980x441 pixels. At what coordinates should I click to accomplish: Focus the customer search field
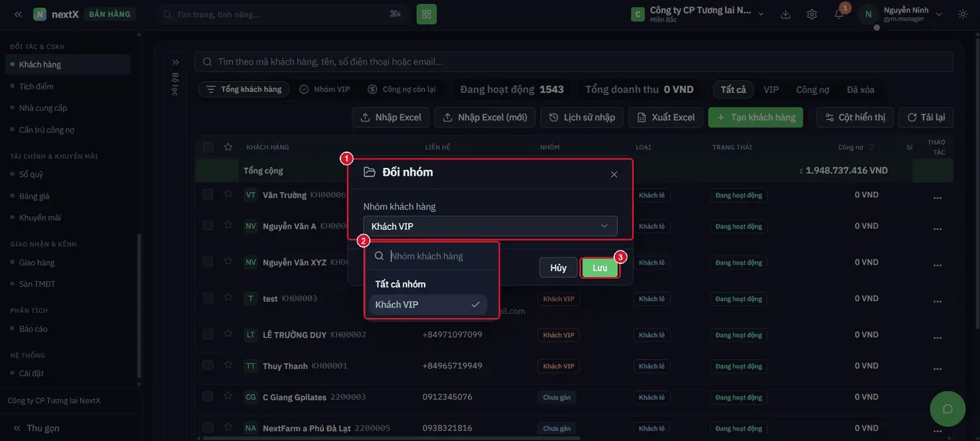[x=574, y=62]
